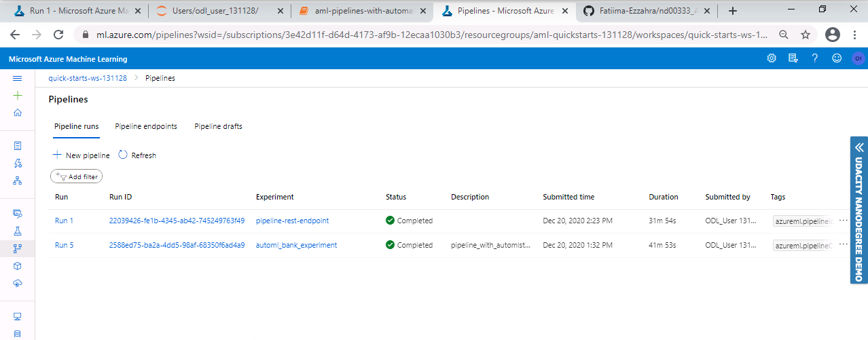Screen dimensions: 868x340
Task: Open Datasets from the sidebar
Action: 18,213
